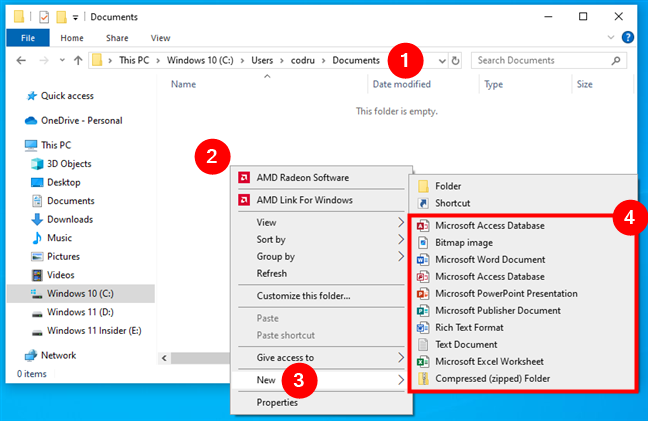Create a new Shortcut
648x421 pixels.
522,203
